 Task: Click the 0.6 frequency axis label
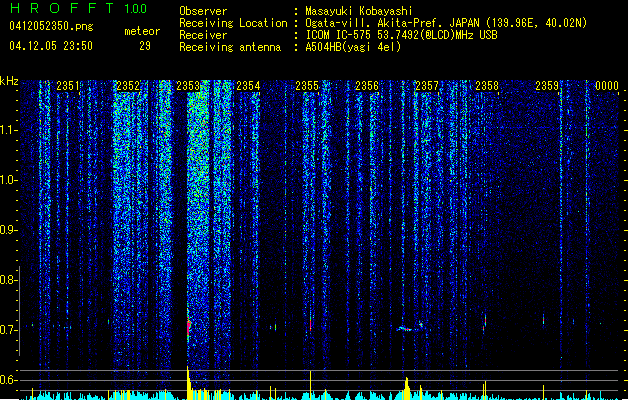(9, 380)
